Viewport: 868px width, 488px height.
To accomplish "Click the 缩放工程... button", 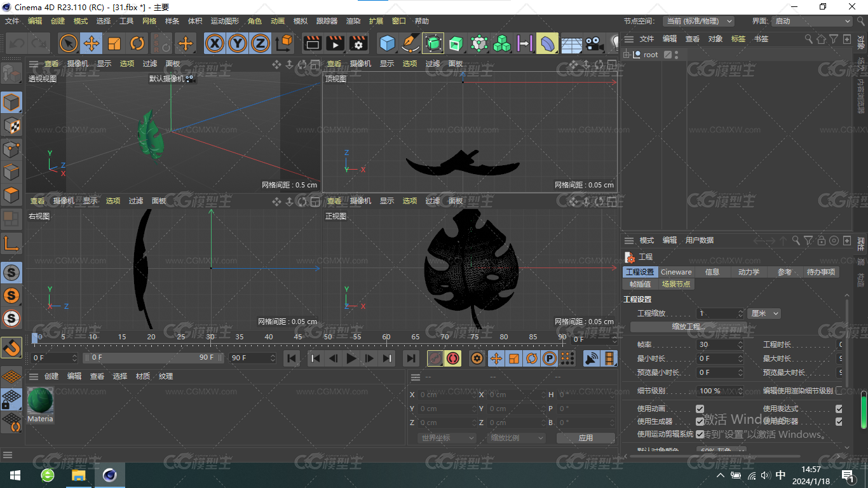I will click(x=689, y=327).
